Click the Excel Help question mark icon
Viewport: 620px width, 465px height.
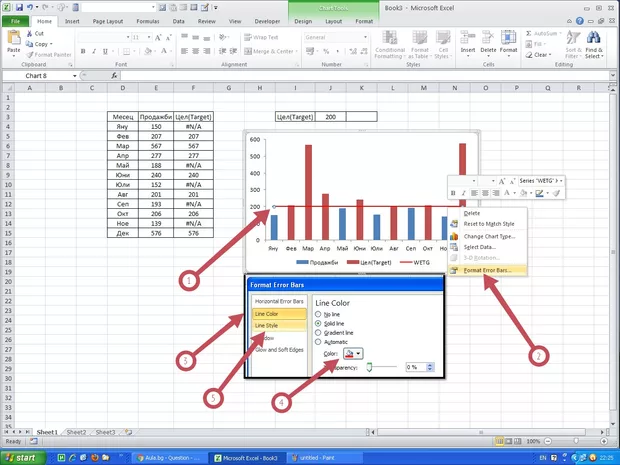click(580, 21)
